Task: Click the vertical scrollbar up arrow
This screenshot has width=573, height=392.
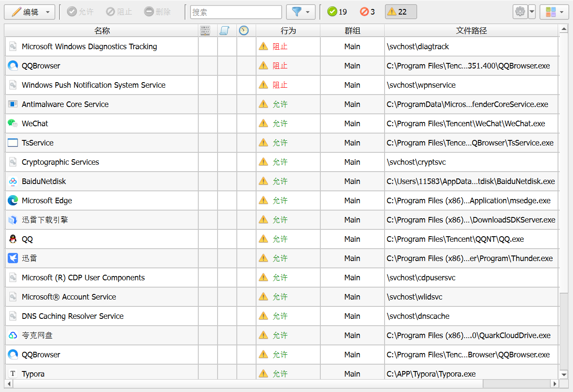Action: [564, 30]
